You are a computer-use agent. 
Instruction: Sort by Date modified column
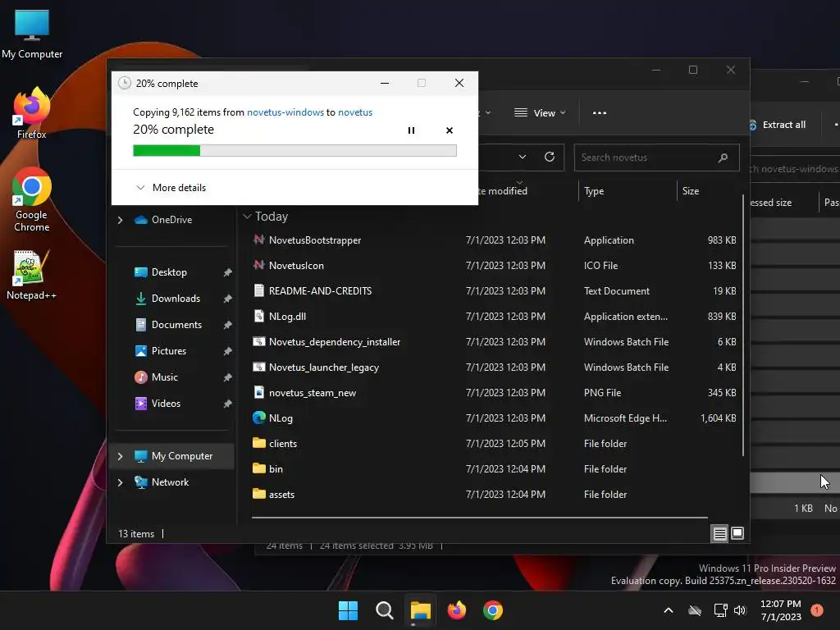tap(503, 190)
